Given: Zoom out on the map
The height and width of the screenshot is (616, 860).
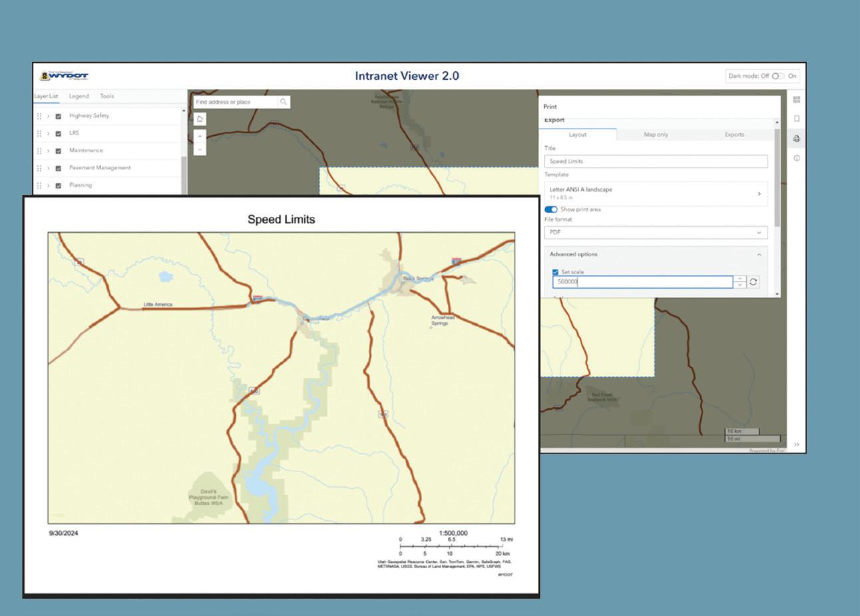Looking at the screenshot, I should [x=200, y=150].
